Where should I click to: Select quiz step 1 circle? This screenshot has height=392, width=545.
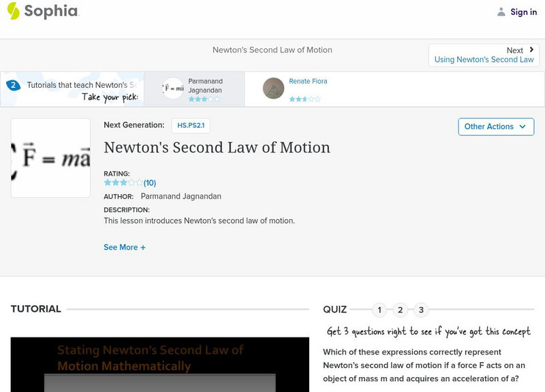[379, 309]
